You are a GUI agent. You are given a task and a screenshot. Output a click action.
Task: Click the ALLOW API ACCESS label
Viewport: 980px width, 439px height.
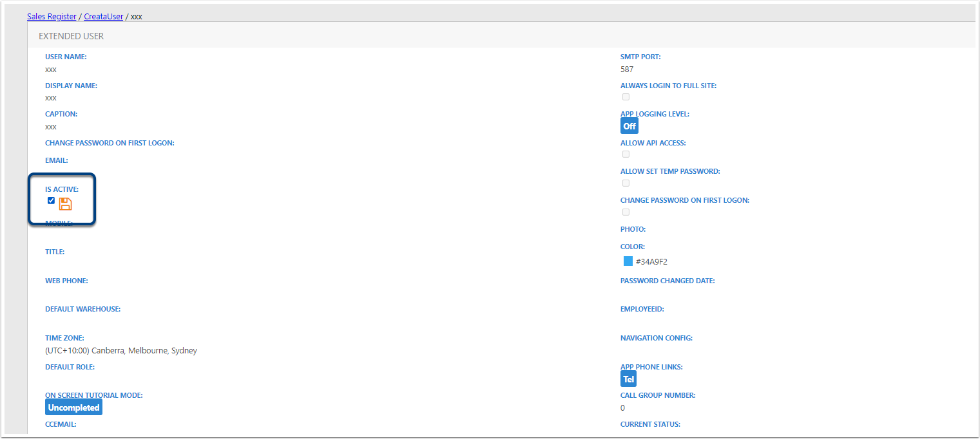(653, 143)
